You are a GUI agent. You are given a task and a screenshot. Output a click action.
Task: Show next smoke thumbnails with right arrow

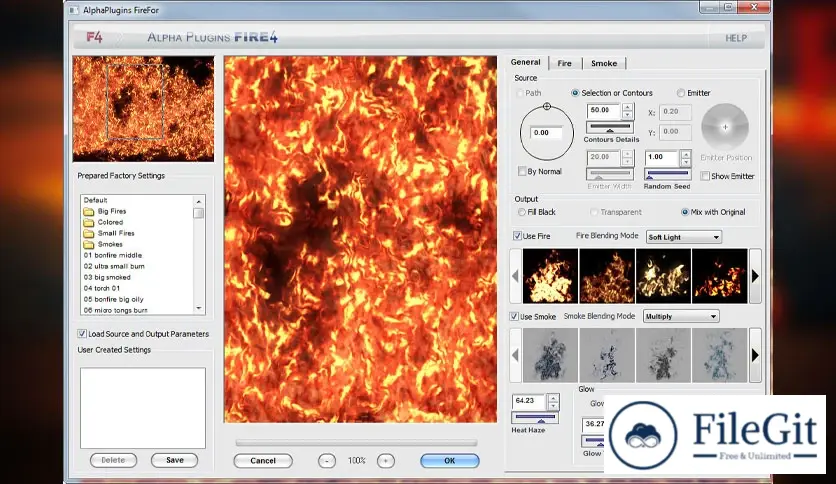[755, 355]
